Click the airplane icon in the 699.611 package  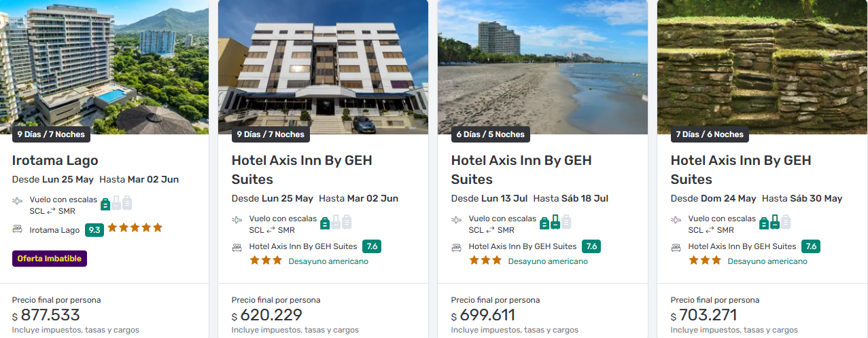point(457,220)
